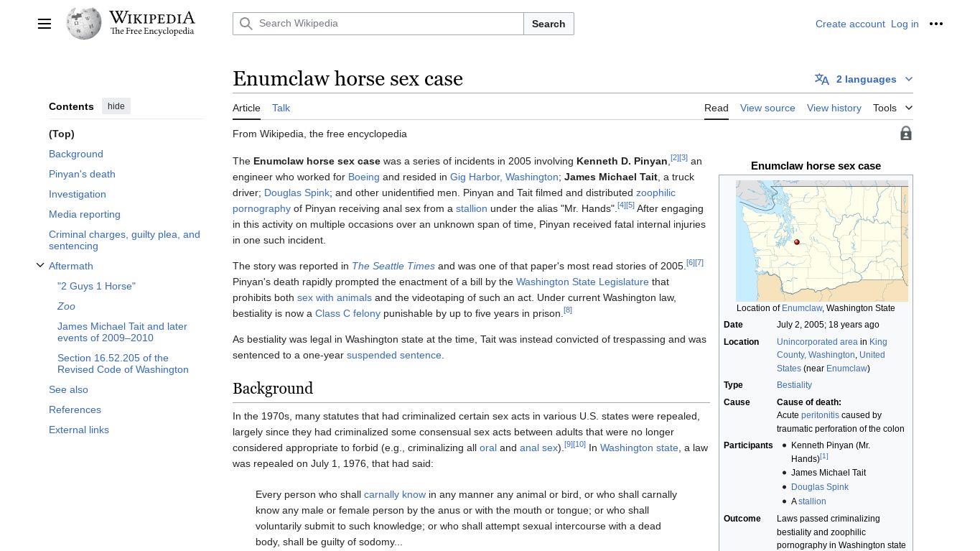Switch to the Talk tab
Screen dimensions: 980x551
click(281, 108)
